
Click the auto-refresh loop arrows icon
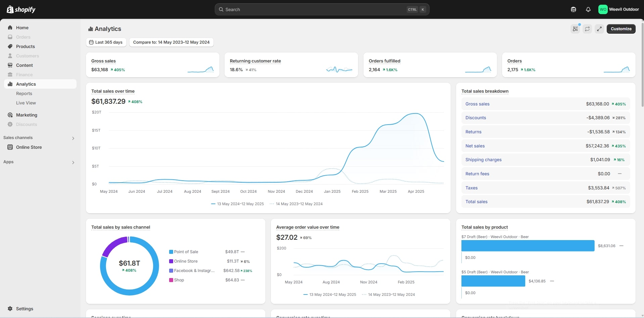(x=587, y=29)
